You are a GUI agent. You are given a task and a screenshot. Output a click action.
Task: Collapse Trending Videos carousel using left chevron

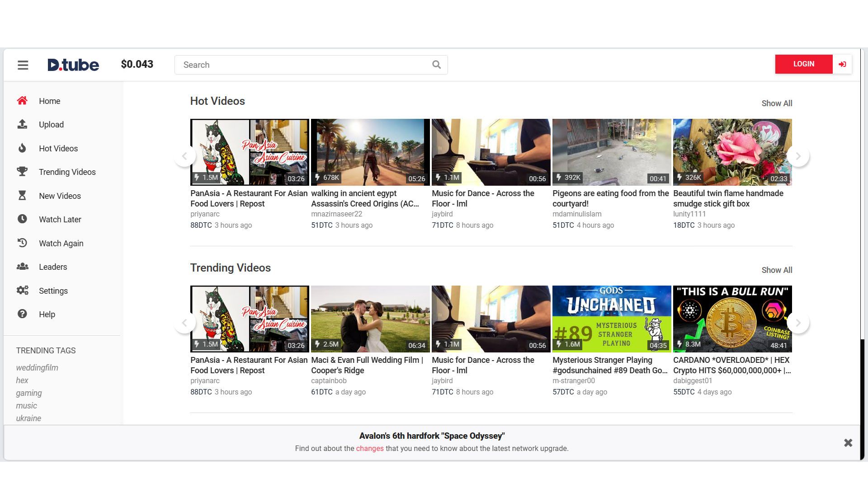185,323
